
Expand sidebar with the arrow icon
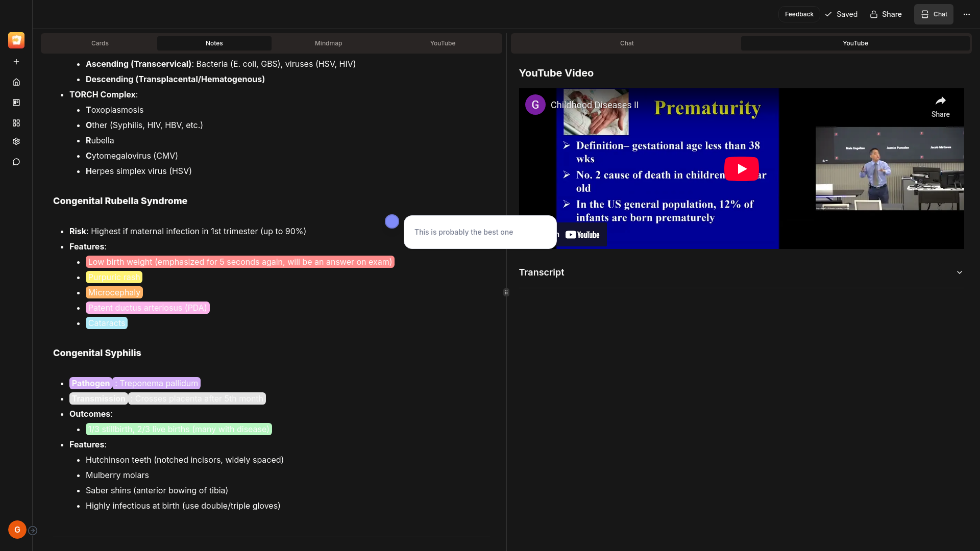coord(33,531)
